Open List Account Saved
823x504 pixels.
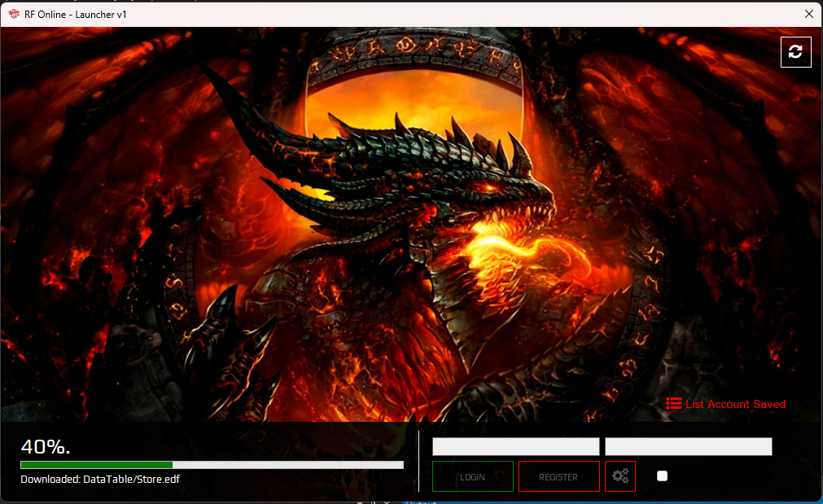(x=726, y=404)
